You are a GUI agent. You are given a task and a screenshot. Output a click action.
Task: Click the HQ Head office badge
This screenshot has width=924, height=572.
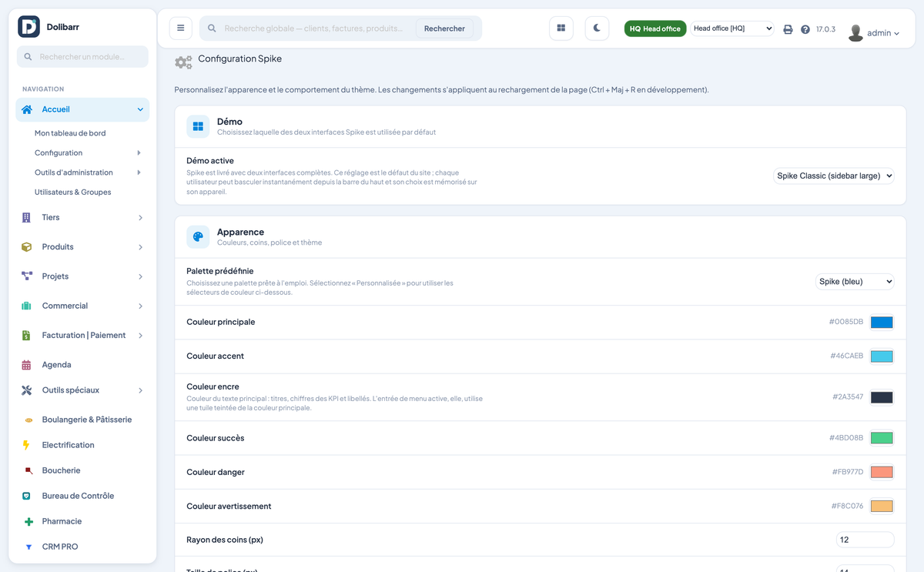pos(655,28)
